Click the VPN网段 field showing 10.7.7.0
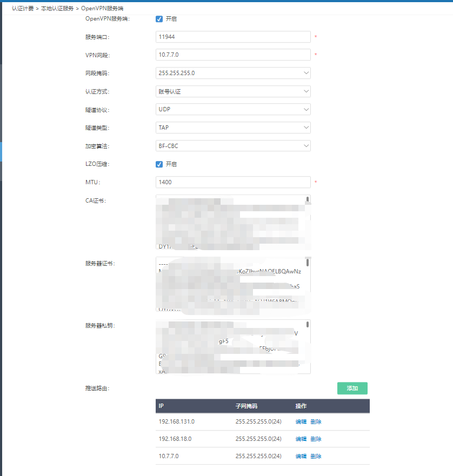Screen dimensions: 453x476 (x=233, y=55)
